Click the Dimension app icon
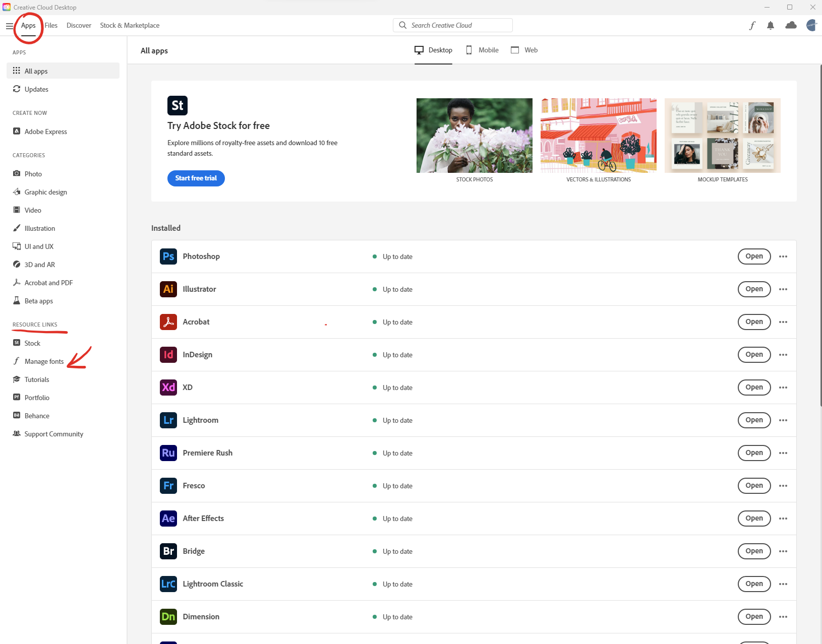 point(168,617)
